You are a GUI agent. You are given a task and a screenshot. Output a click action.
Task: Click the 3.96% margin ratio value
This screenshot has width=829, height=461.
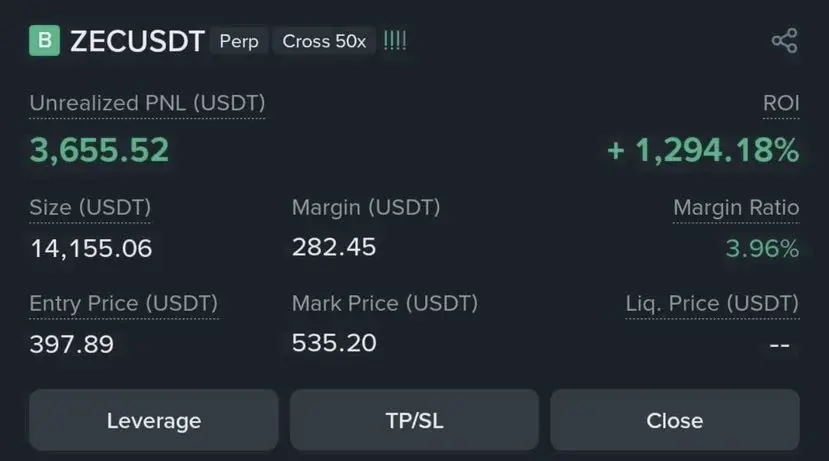click(x=762, y=248)
